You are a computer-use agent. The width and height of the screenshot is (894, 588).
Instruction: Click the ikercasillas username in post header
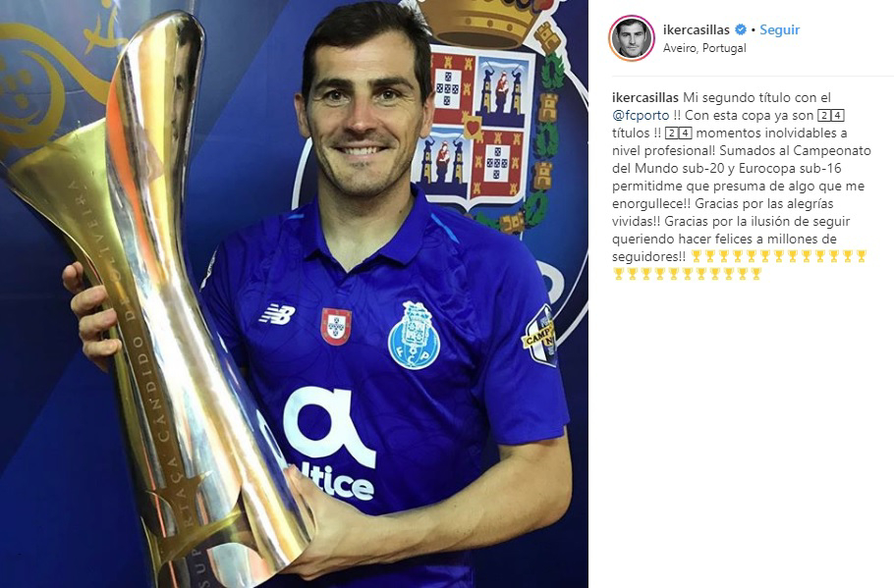(x=697, y=29)
